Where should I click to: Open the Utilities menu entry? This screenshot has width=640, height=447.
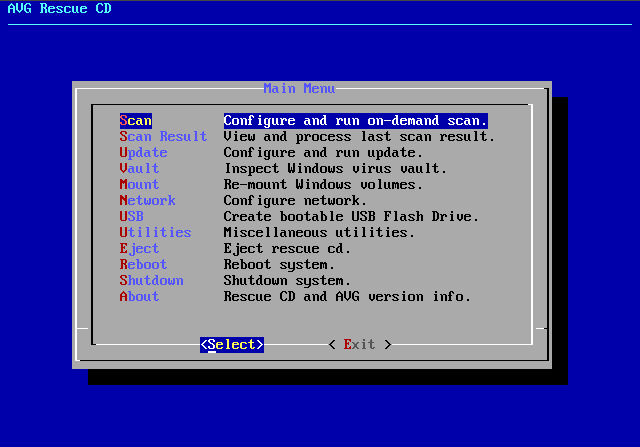(155, 232)
